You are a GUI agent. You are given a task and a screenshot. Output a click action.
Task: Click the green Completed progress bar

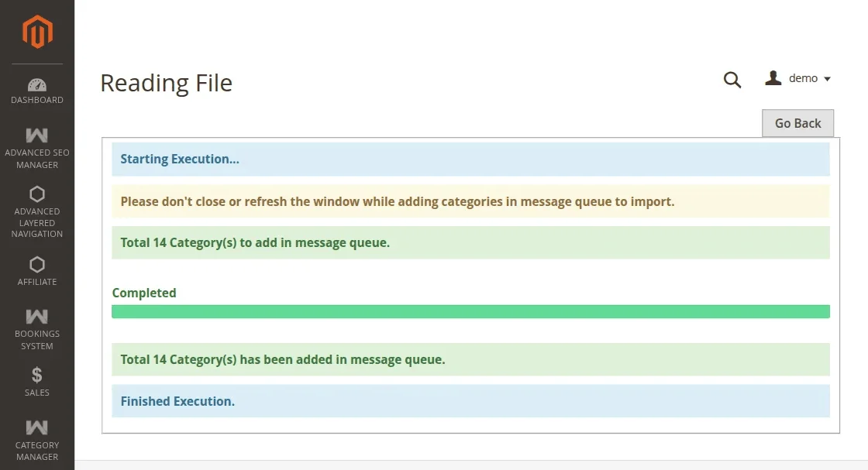470,311
